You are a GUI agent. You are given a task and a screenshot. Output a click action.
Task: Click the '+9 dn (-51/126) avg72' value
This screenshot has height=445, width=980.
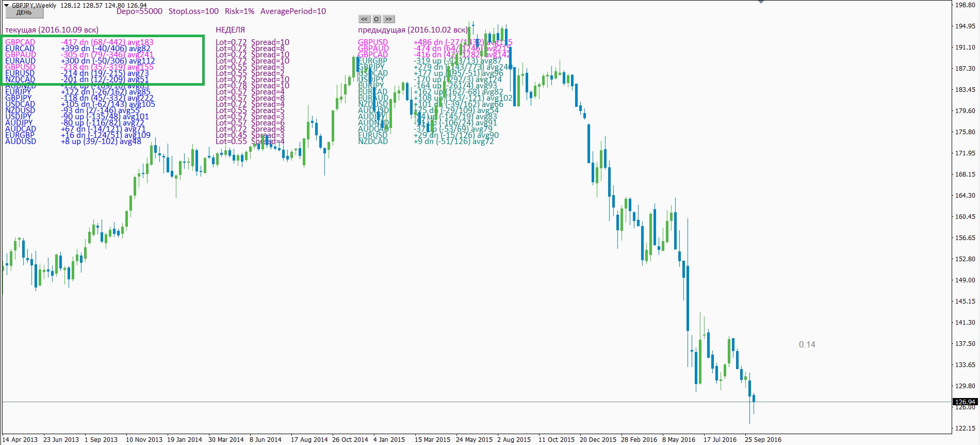coord(454,141)
